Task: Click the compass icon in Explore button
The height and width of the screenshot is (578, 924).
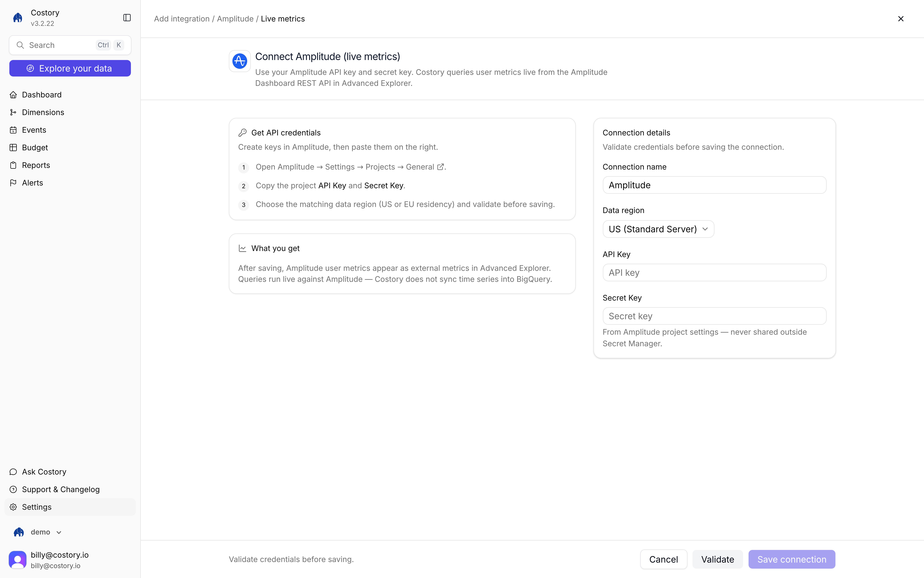Action: click(30, 68)
